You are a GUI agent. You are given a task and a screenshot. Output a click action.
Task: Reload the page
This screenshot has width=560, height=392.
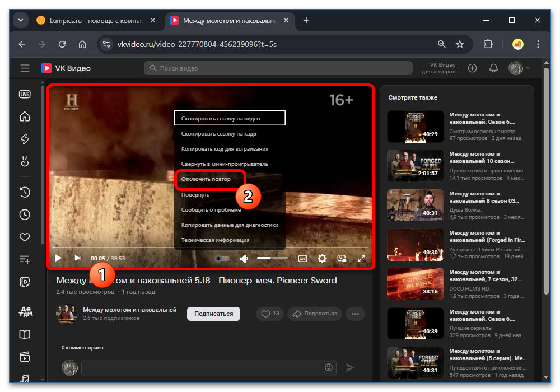click(x=62, y=44)
